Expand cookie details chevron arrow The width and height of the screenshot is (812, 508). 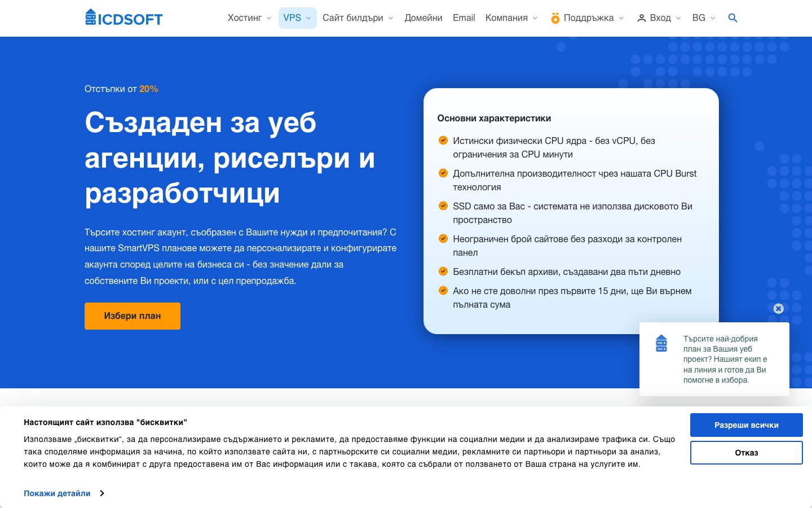(x=102, y=493)
